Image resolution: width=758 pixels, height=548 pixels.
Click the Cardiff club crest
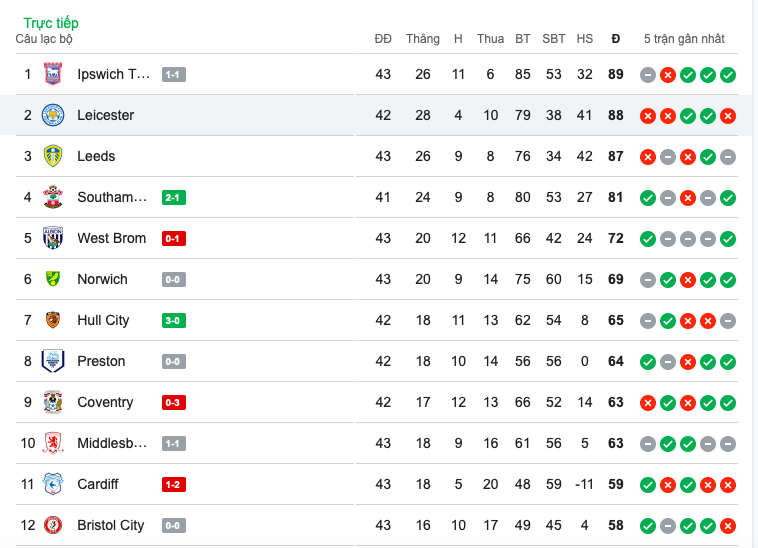coord(53,484)
